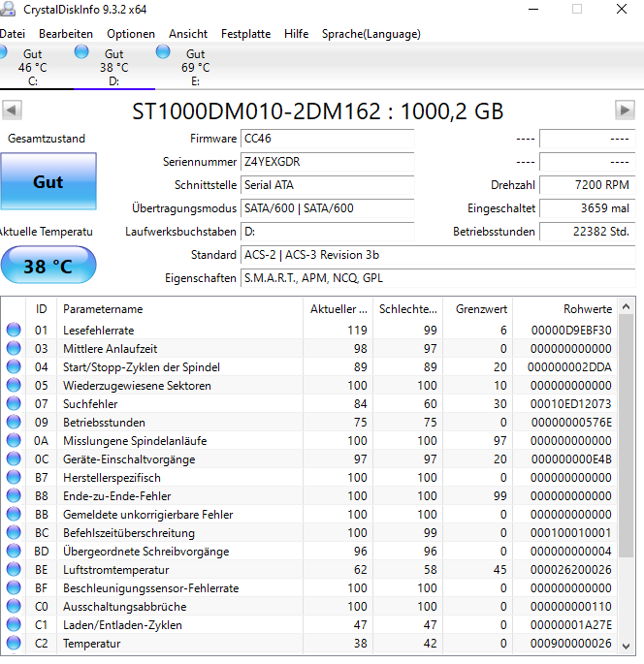
Task: Go to the next disk with right arrow
Action: click(x=625, y=111)
